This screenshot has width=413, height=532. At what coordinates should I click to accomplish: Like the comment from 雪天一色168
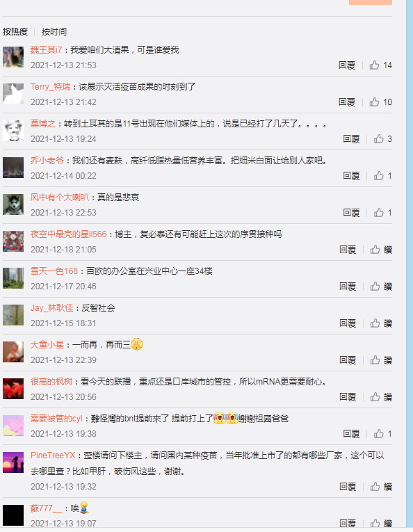[x=381, y=287]
